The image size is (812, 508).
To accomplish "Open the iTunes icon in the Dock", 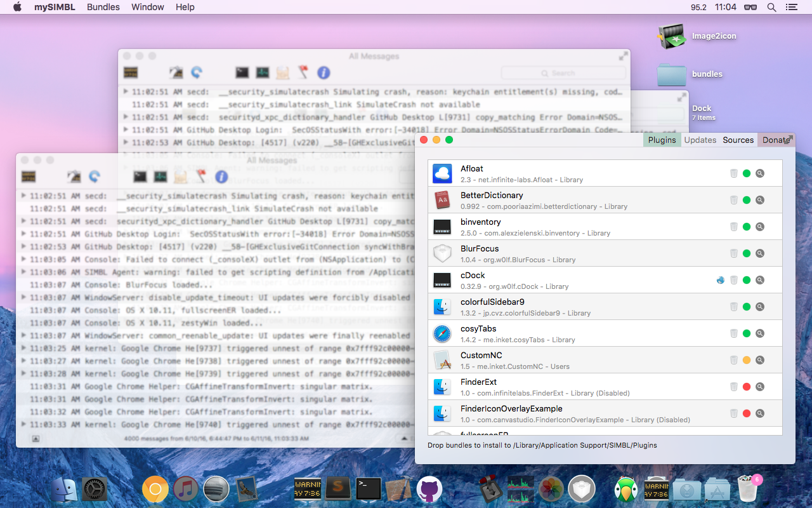I will [x=186, y=489].
